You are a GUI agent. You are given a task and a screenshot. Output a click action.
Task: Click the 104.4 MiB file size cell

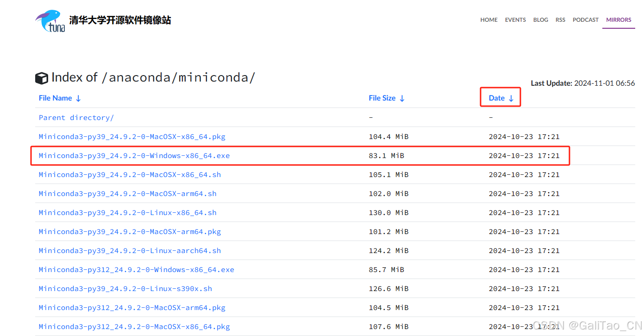[x=388, y=137]
